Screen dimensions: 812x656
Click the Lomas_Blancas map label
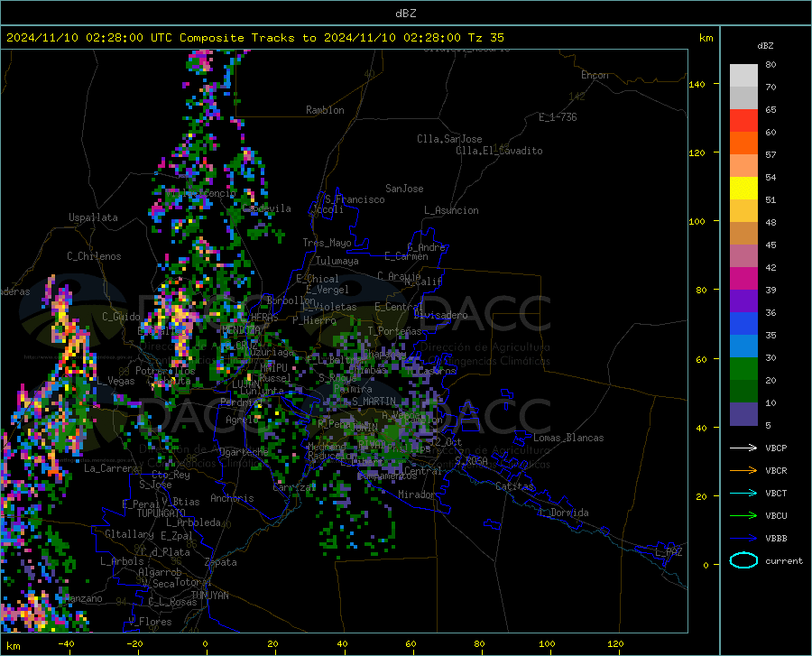[x=568, y=438]
